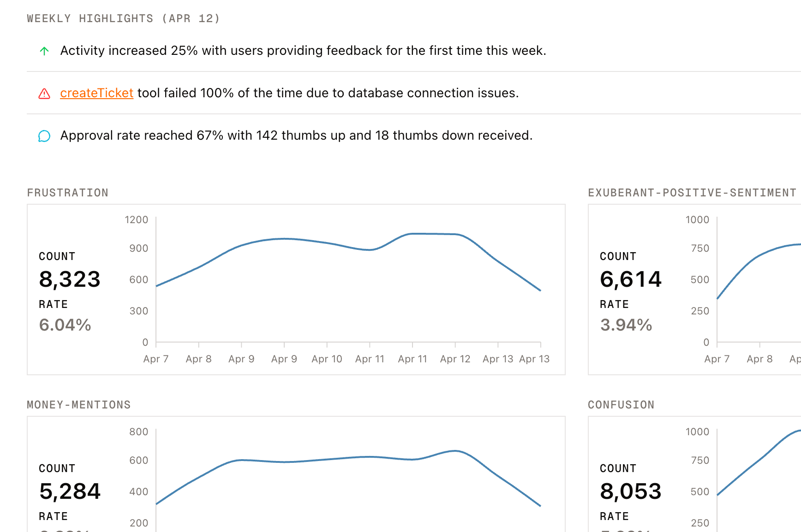Open the Confusion section title
Viewport: 801px width, 532px height.
tap(621, 405)
